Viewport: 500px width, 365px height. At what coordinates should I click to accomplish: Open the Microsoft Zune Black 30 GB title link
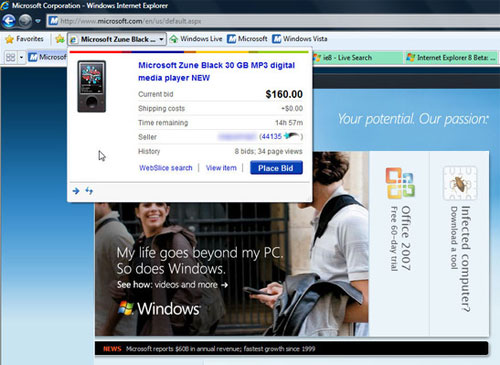click(x=217, y=71)
